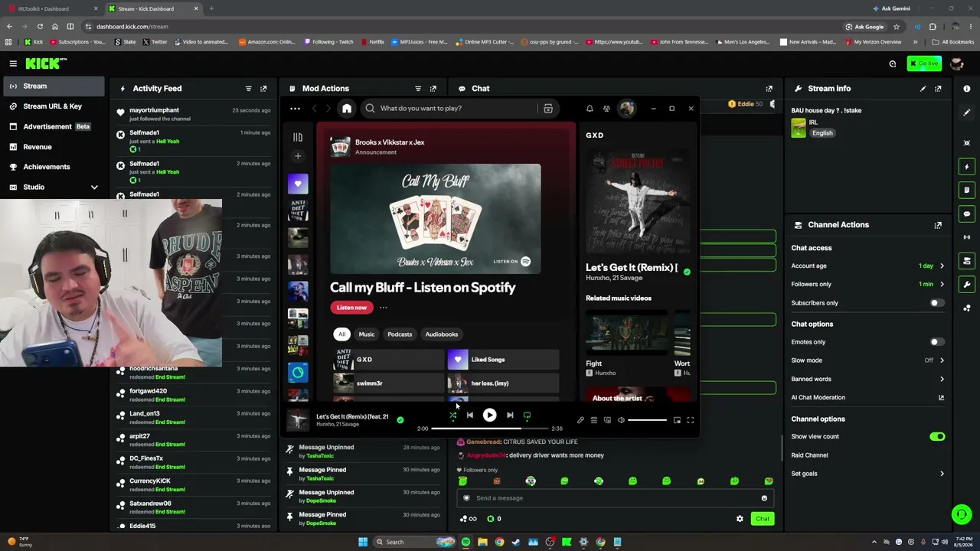Open the Liked Songs card
Viewport: 980px width, 551px height.
coord(503,360)
